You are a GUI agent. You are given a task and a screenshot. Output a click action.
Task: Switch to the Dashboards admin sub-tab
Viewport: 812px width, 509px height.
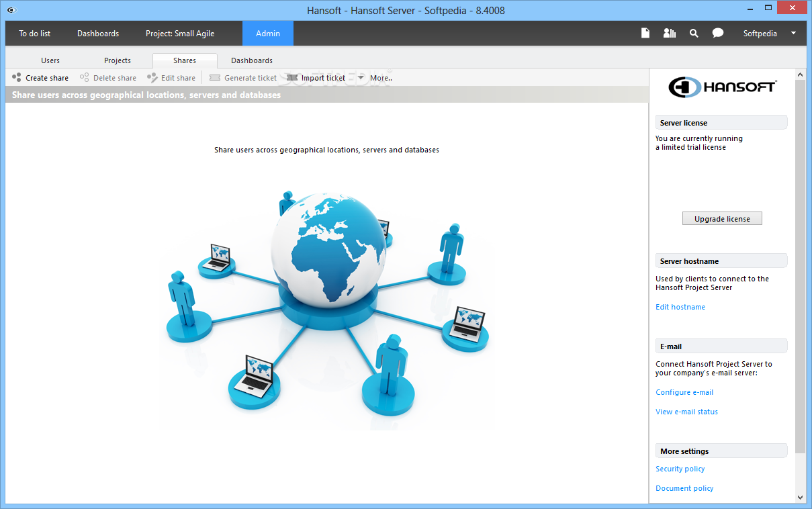pyautogui.click(x=252, y=60)
